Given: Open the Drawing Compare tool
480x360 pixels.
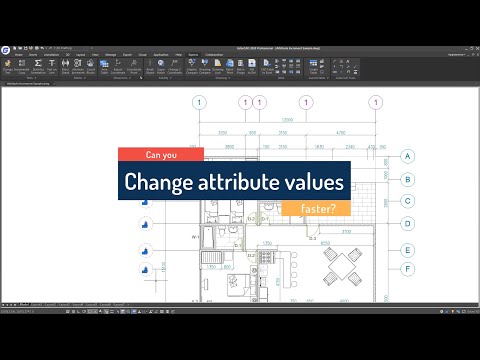Looking at the screenshot, I should coord(205,67).
